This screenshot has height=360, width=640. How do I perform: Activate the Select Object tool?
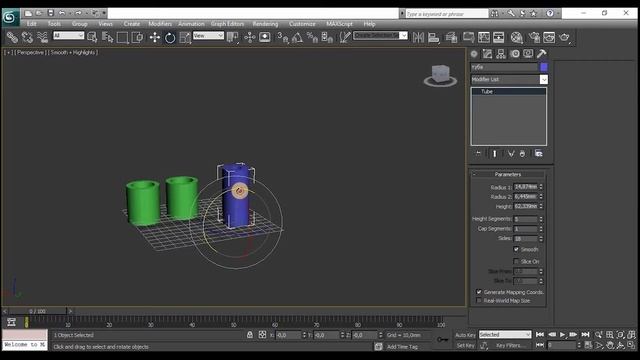(92, 38)
